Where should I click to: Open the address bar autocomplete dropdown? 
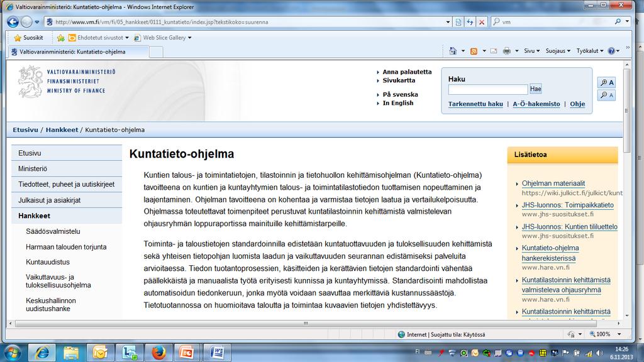(x=448, y=22)
